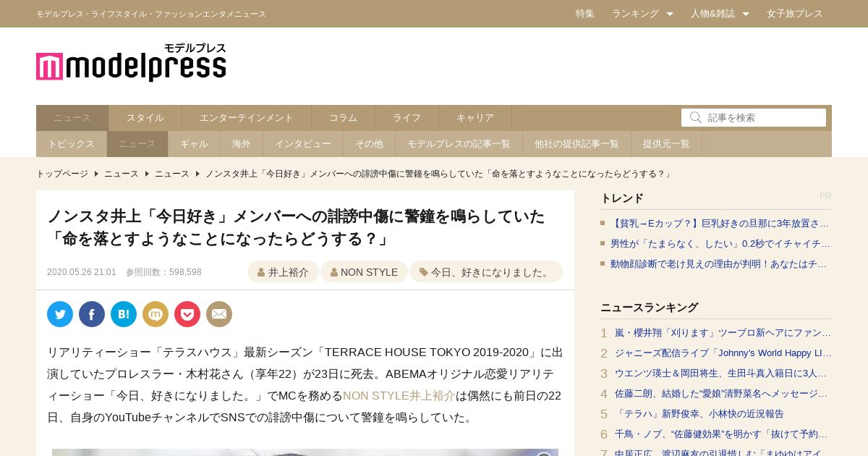Select the キャリア tab
This screenshot has width=868, height=456.
(475, 118)
